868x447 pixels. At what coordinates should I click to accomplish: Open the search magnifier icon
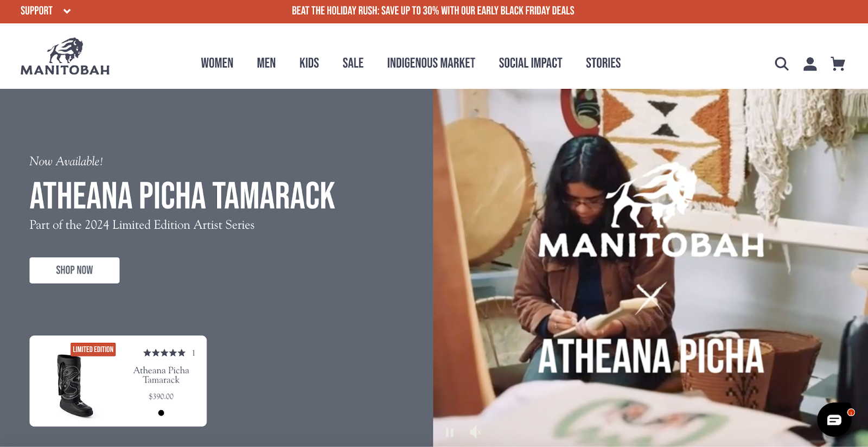tap(781, 64)
